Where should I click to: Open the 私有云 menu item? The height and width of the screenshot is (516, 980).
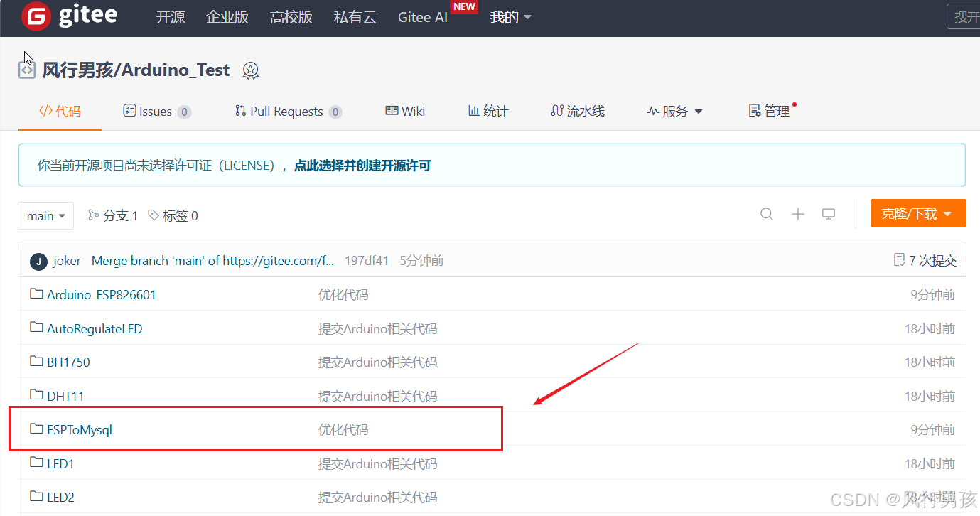(355, 17)
